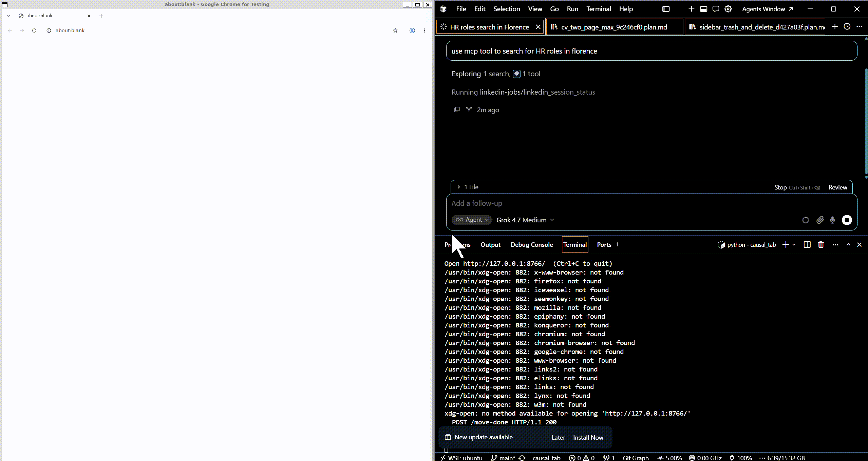Switch to cv_two_page_max plan tab
The image size is (868, 461).
pos(615,27)
